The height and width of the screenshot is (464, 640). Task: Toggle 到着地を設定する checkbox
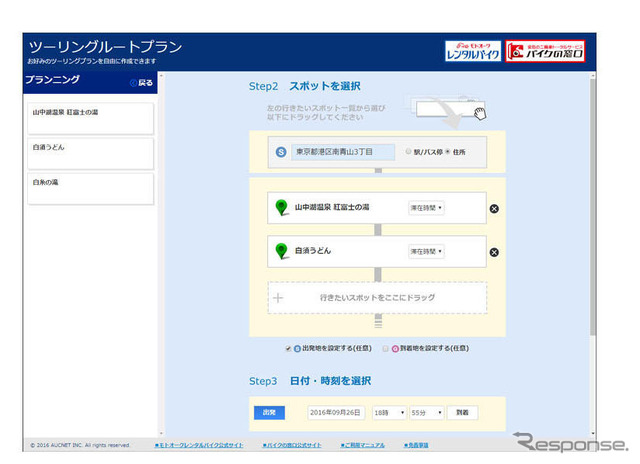385,349
